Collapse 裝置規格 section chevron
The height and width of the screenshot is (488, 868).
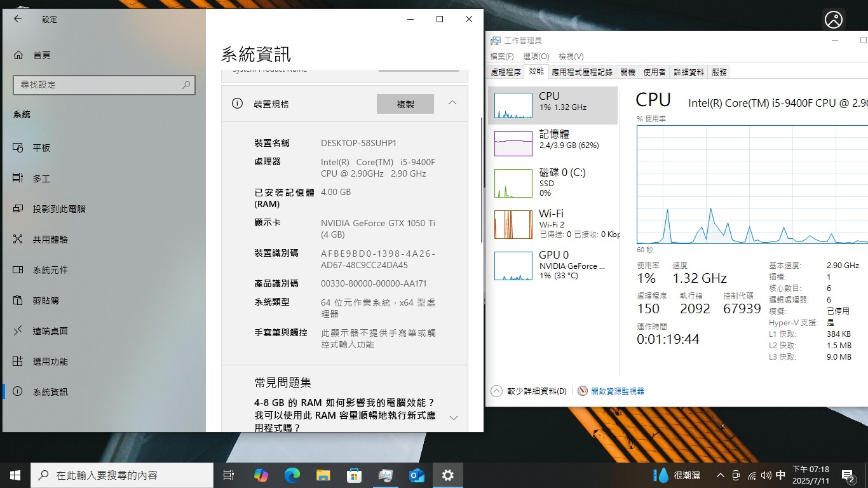[x=452, y=103]
